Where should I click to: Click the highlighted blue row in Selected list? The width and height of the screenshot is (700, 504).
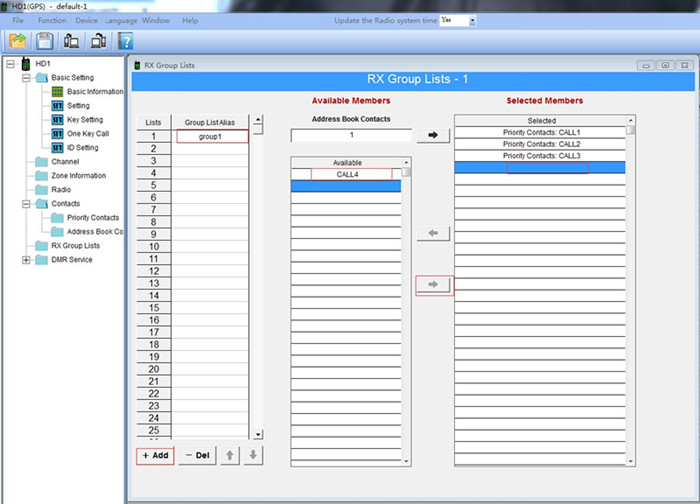coord(540,167)
